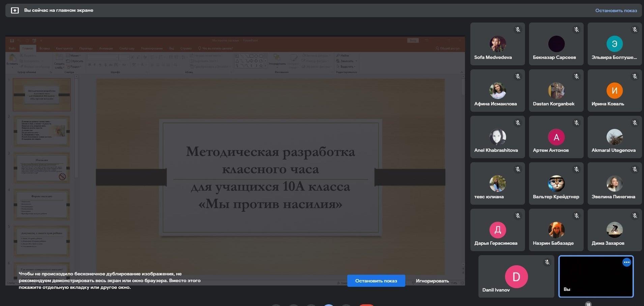The height and width of the screenshot is (306, 644).
Task: Click the muted mic icon on Danil Ivanov's tile
Action: [547, 262]
